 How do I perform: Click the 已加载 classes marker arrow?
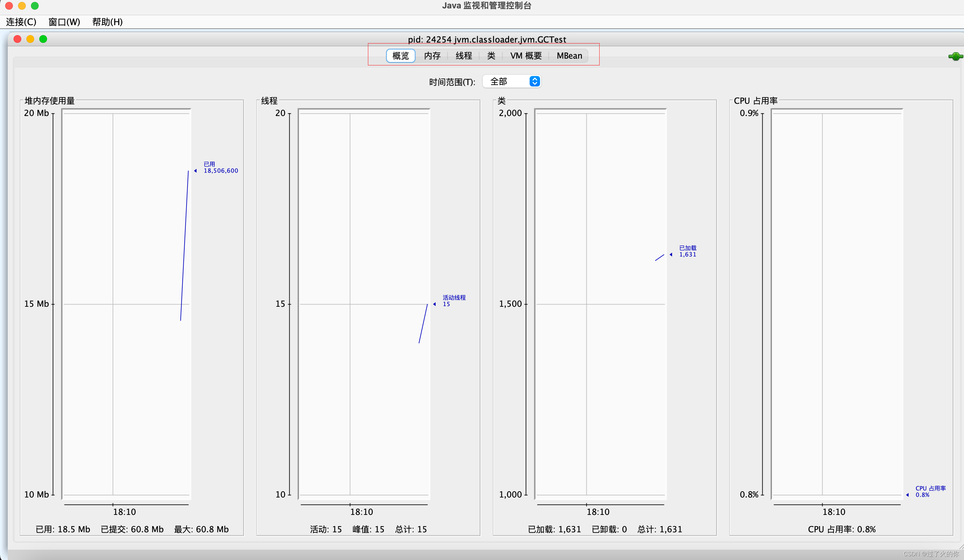(671, 255)
